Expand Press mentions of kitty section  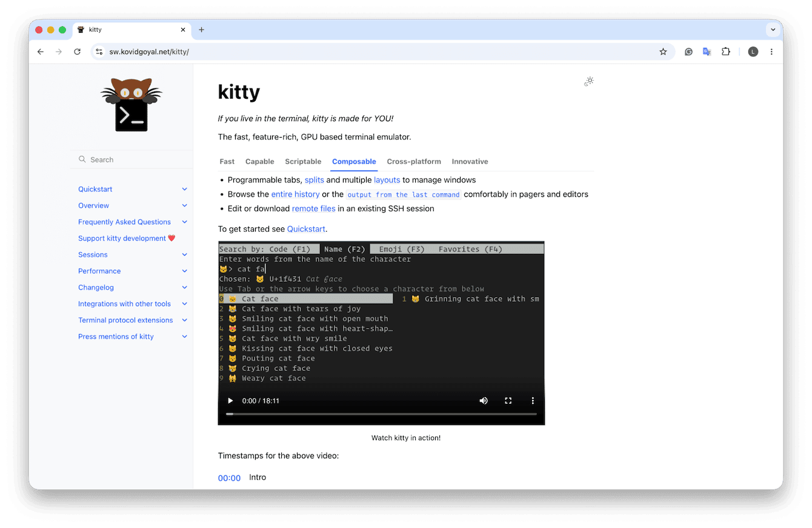[x=185, y=336]
